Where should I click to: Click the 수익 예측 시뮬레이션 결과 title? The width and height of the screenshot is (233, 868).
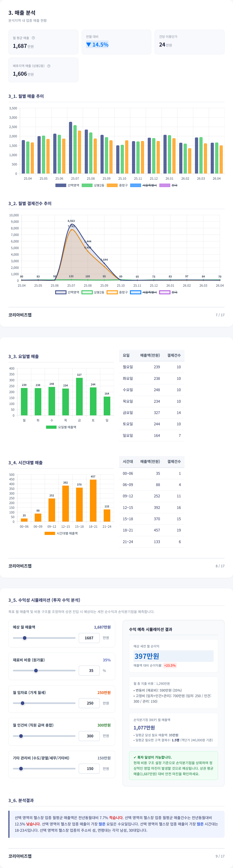tap(151, 629)
